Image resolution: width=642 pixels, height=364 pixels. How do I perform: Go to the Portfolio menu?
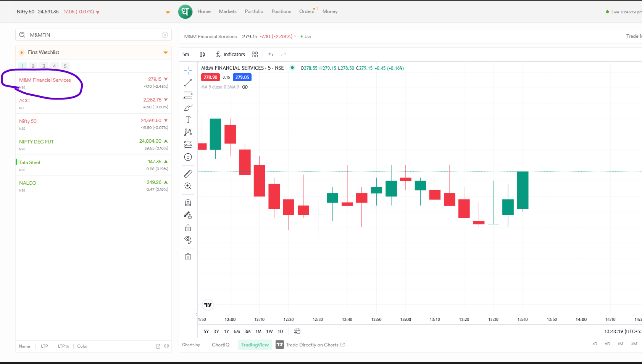[254, 11]
